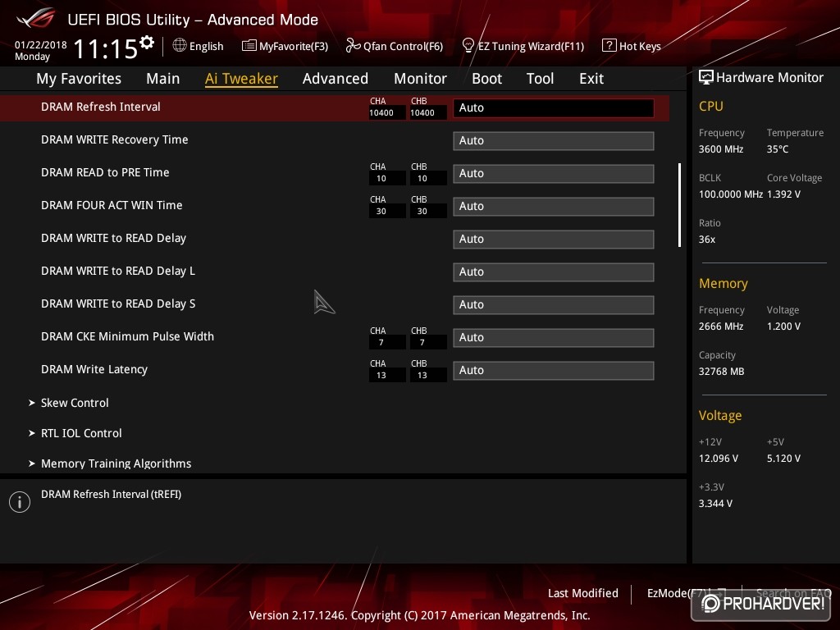840x630 pixels.
Task: Select DRAM Write Latency Auto field
Action: pos(554,370)
